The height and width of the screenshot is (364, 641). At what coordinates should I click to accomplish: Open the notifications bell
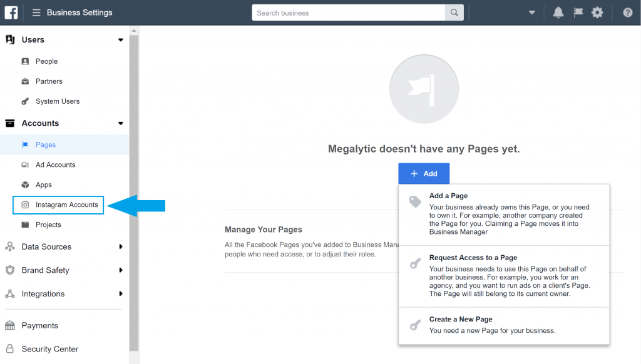point(558,13)
